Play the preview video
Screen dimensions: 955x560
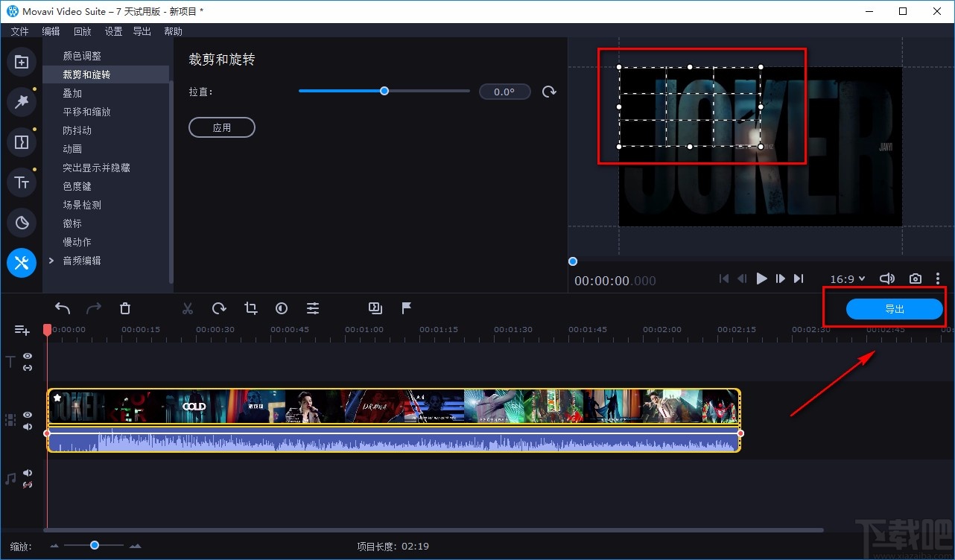point(761,279)
